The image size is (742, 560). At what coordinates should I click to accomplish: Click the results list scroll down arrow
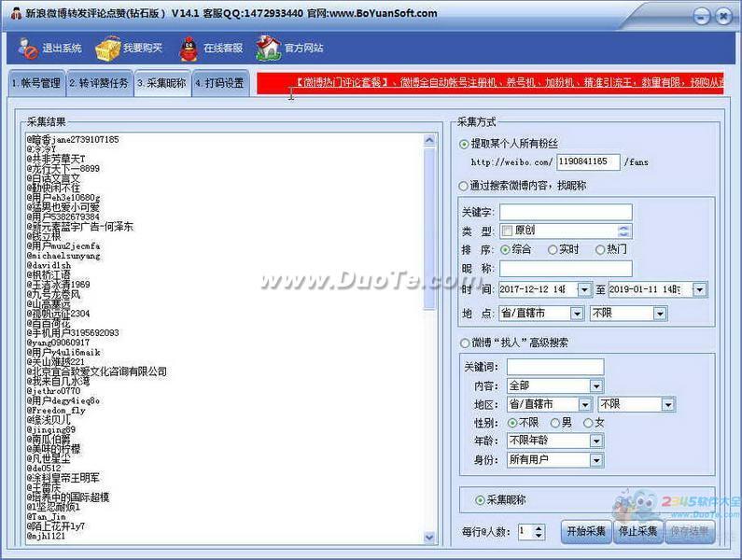[x=429, y=538]
